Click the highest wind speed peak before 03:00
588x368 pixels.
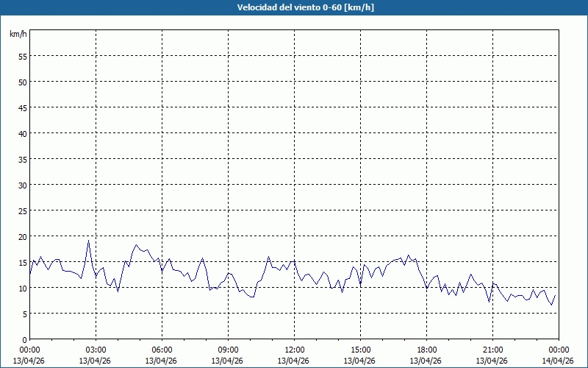89,240
